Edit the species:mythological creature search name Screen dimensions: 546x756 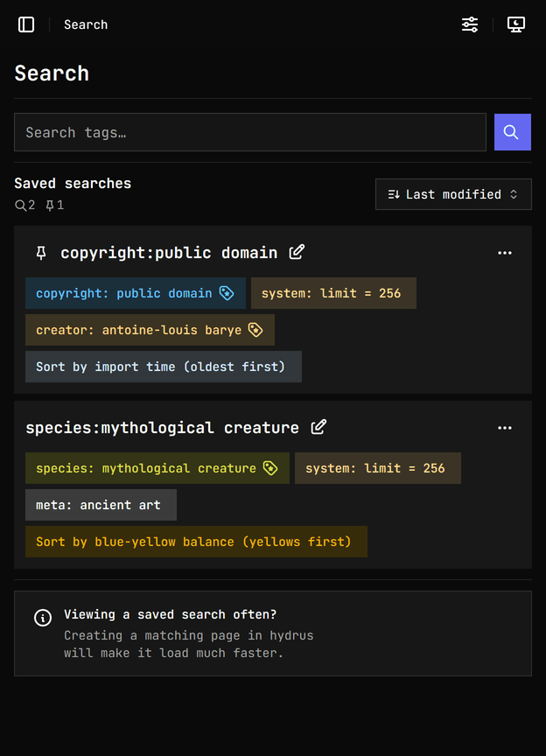click(x=318, y=427)
